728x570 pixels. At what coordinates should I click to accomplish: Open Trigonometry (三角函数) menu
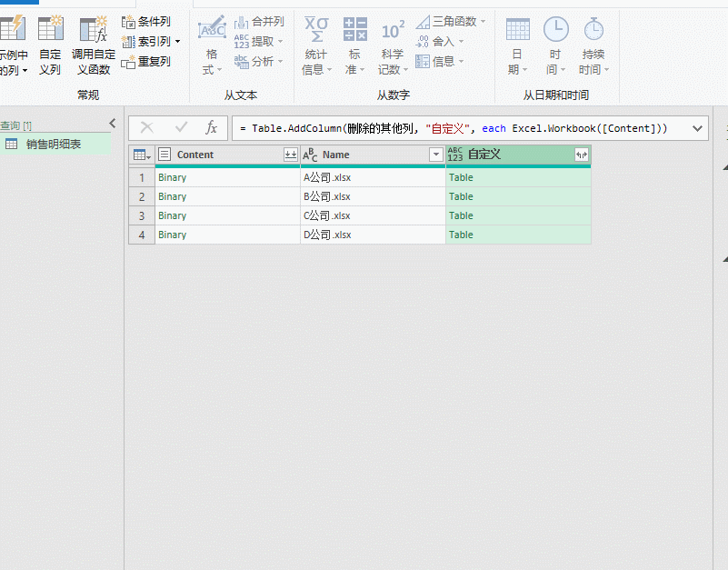click(451, 22)
